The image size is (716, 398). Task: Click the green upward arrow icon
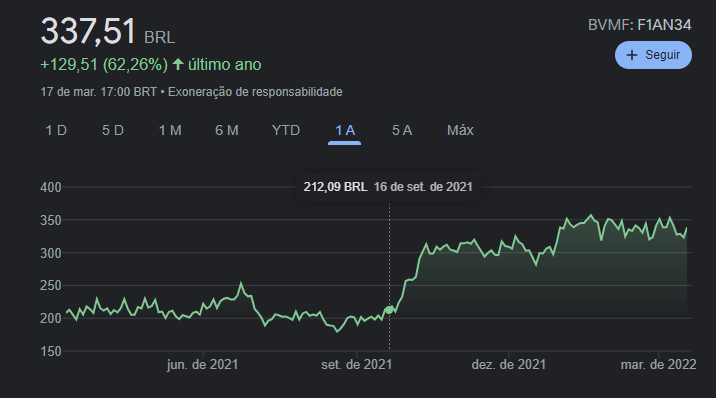(x=178, y=64)
